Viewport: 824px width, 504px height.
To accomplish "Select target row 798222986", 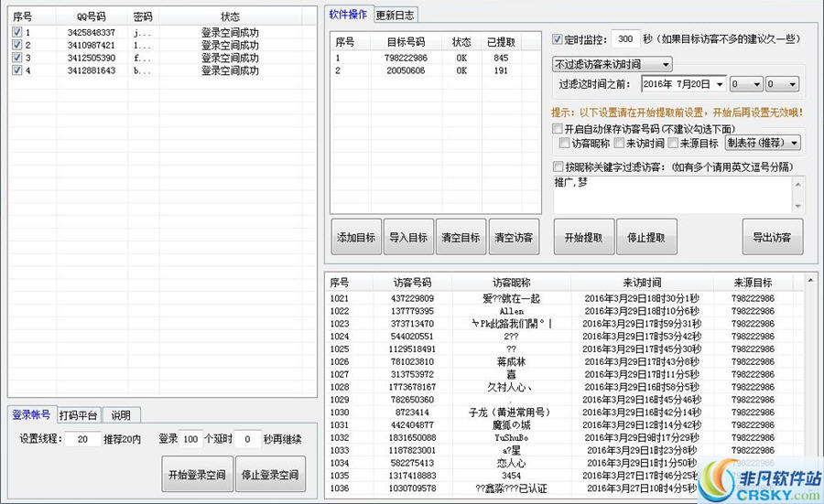I will 435,58.
